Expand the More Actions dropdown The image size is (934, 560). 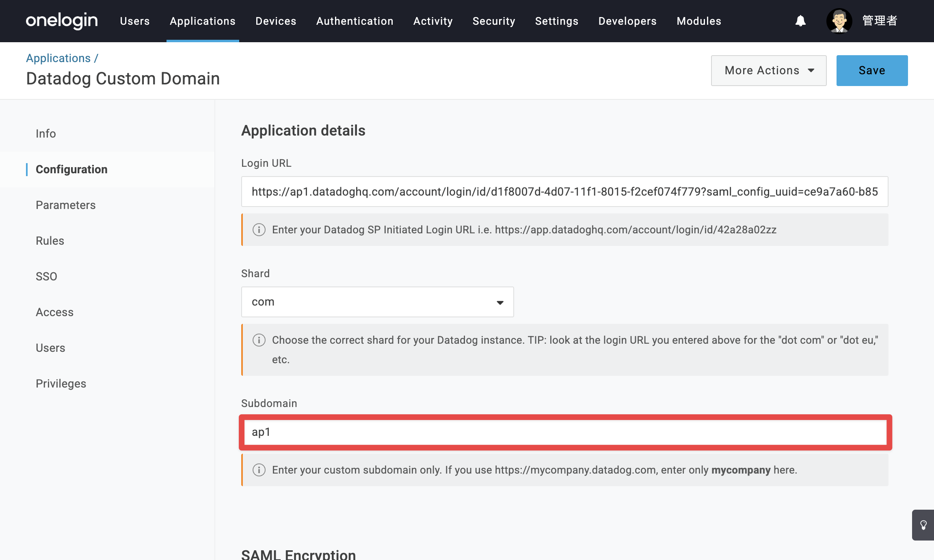coord(769,71)
